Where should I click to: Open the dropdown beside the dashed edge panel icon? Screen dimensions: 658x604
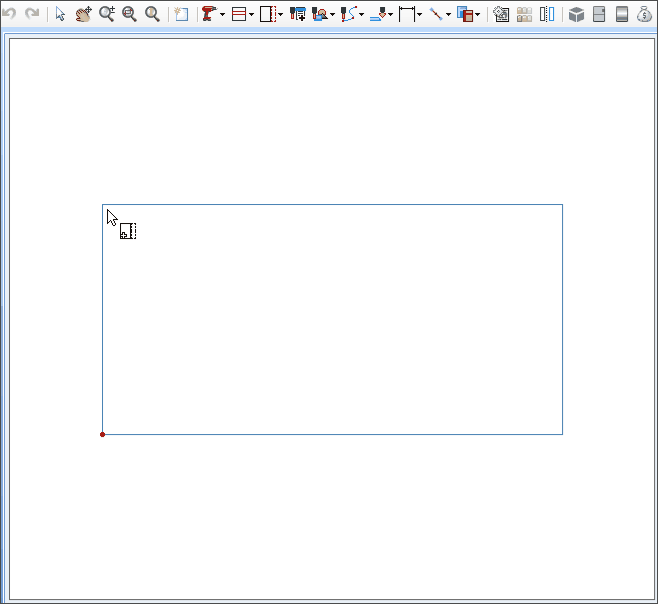click(280, 15)
